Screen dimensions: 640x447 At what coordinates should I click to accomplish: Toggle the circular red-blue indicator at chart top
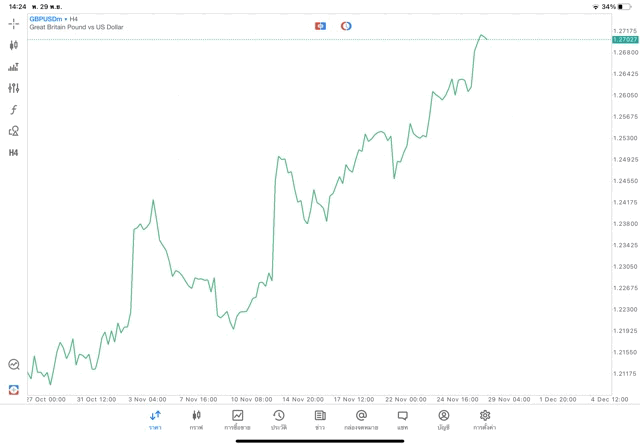[346, 26]
